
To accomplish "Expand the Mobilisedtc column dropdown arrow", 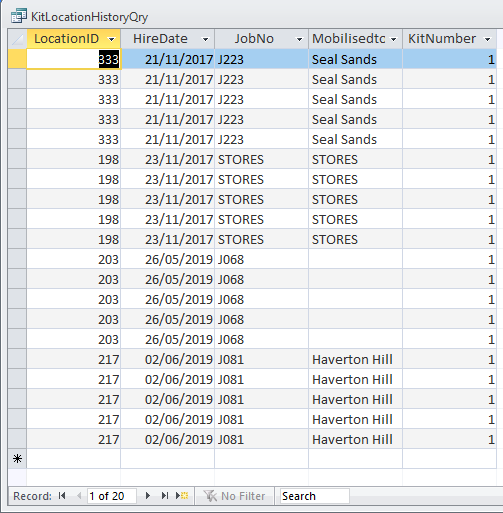I will pos(394,39).
